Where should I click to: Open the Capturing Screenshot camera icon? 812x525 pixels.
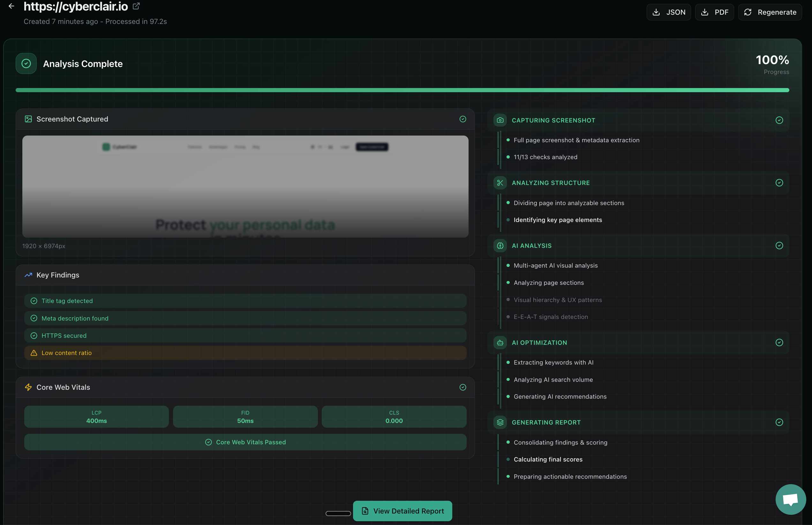[500, 120]
